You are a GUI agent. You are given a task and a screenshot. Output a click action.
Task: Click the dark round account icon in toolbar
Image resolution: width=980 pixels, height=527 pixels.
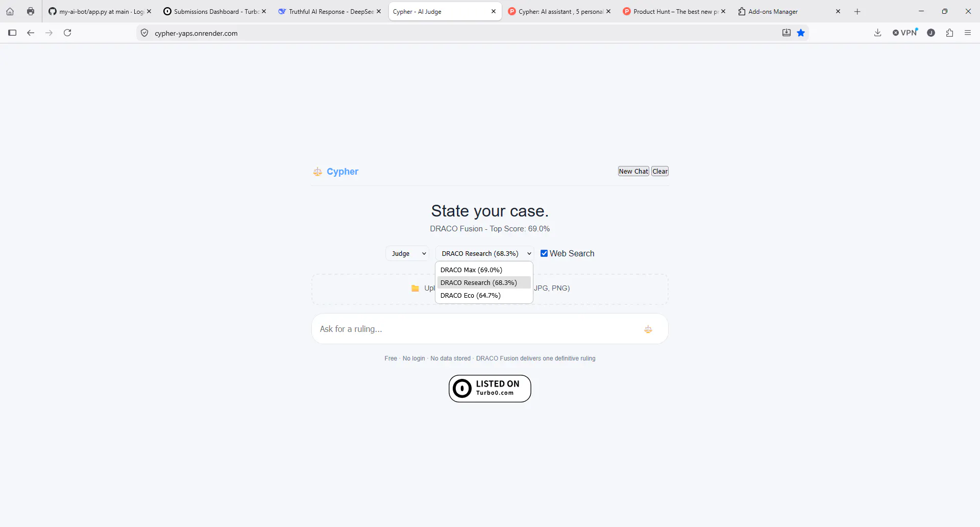tap(931, 33)
